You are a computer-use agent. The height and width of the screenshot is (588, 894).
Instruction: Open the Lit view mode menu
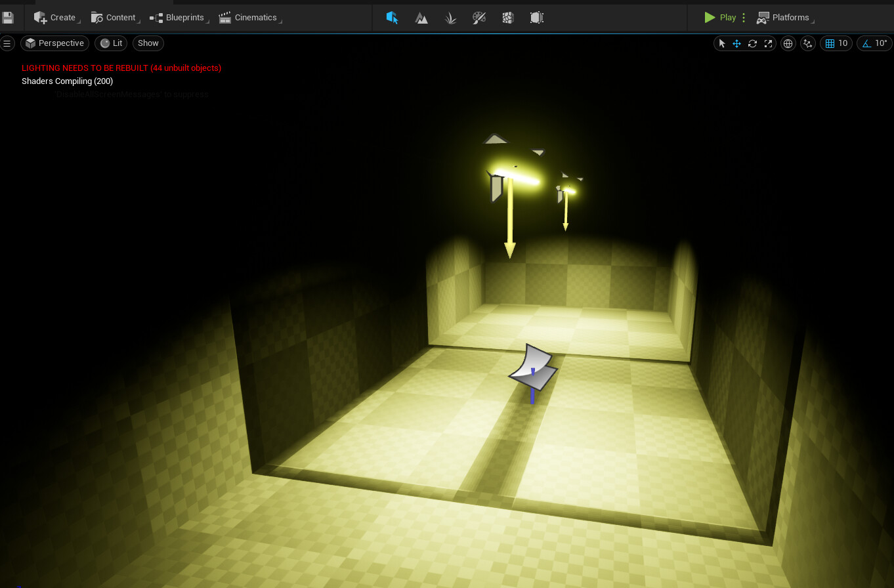click(x=112, y=43)
